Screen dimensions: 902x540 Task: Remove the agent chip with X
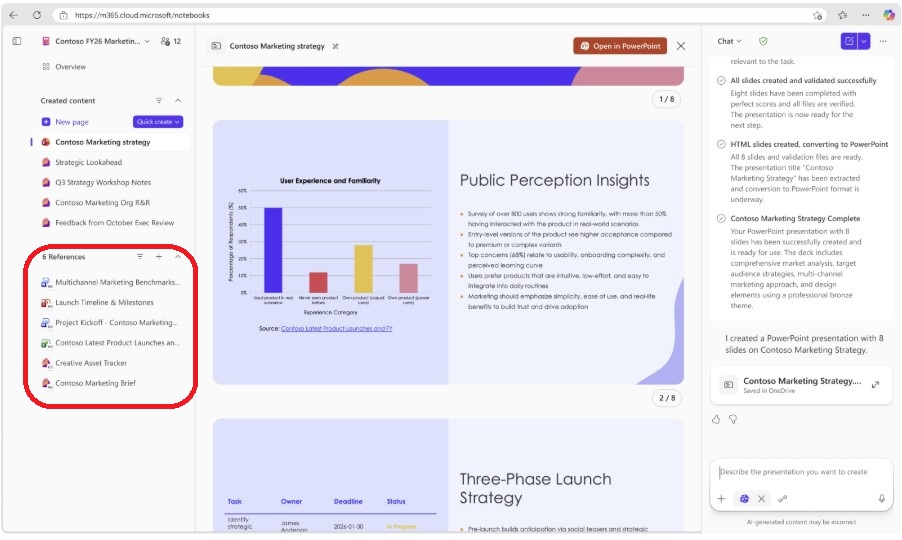click(761, 499)
